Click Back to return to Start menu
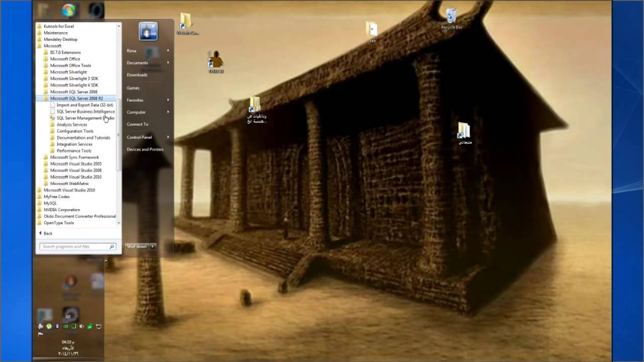This screenshot has height=362, width=644. coord(46,233)
